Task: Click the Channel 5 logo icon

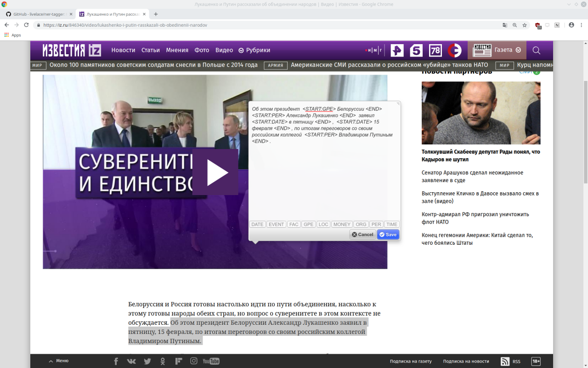Action: click(x=416, y=50)
